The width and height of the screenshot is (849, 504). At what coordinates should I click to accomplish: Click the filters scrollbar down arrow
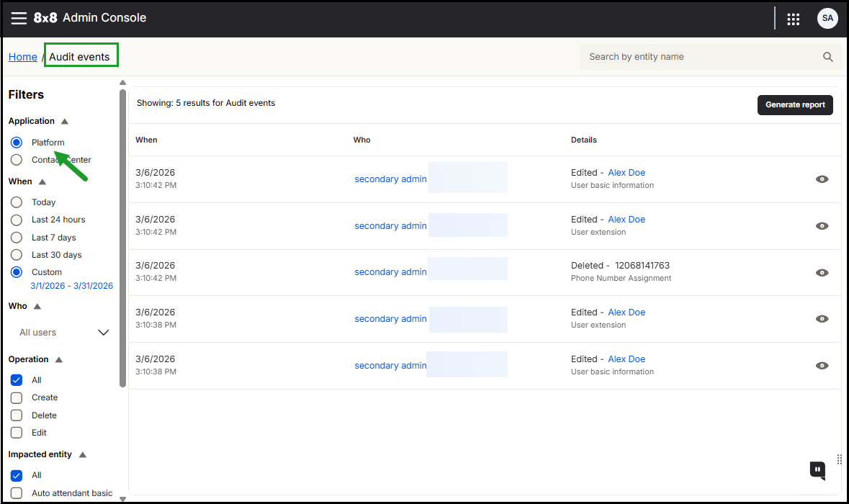point(123,499)
